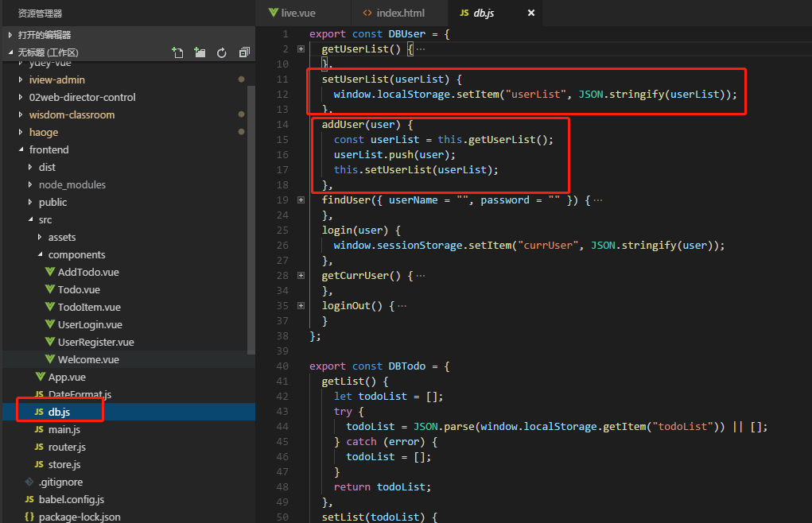
Task: Click the New File icon in explorer
Action: [178, 52]
